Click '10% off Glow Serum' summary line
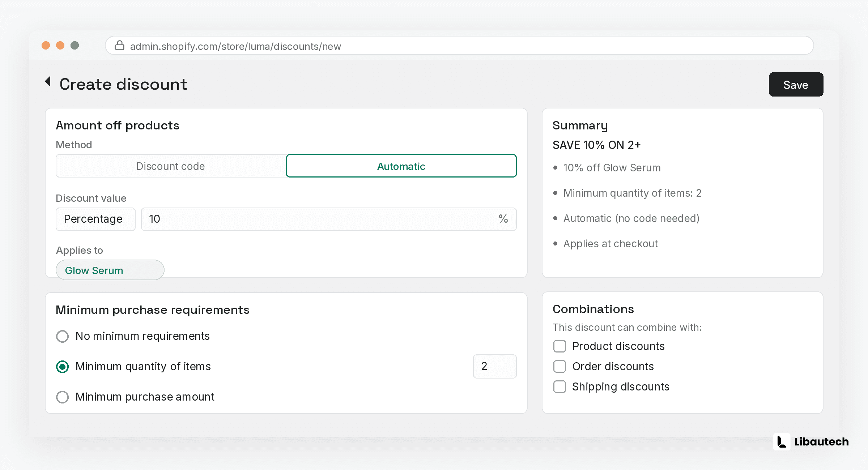 pos(612,168)
